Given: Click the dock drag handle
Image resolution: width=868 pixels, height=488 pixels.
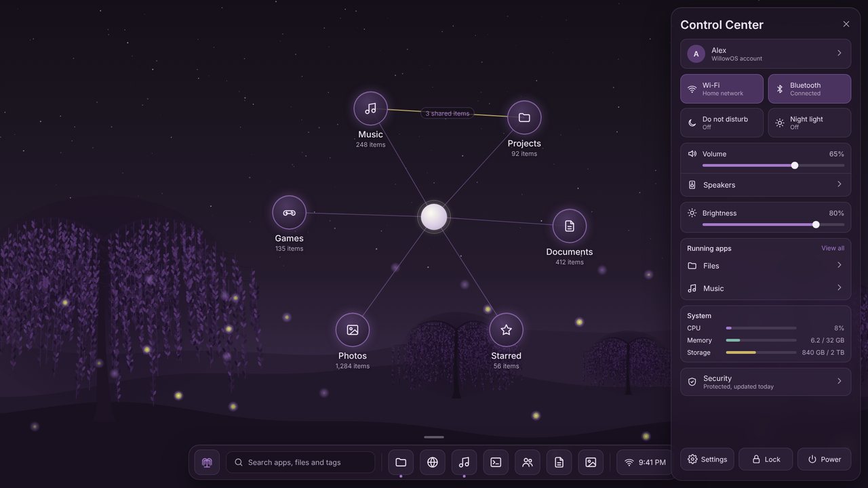Looking at the screenshot, I should (x=434, y=437).
